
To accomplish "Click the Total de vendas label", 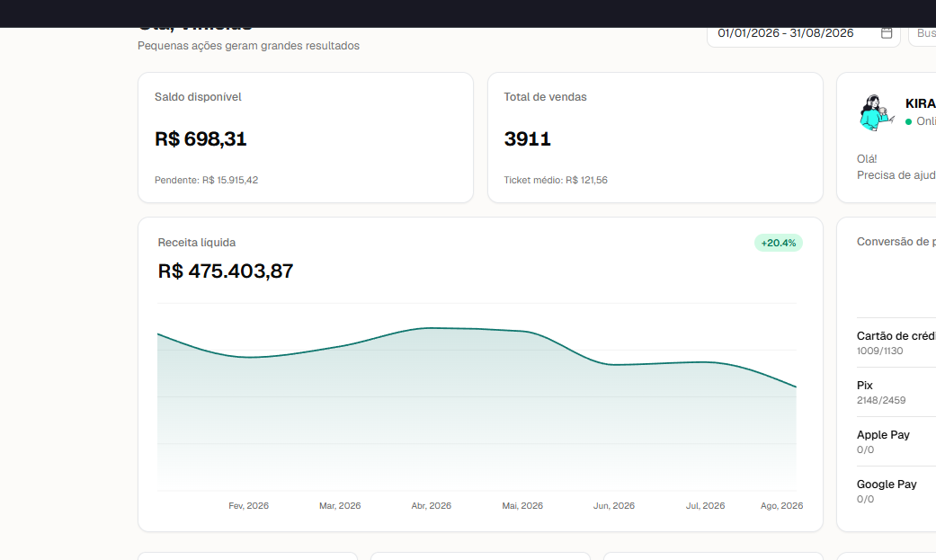I will 545,97.
